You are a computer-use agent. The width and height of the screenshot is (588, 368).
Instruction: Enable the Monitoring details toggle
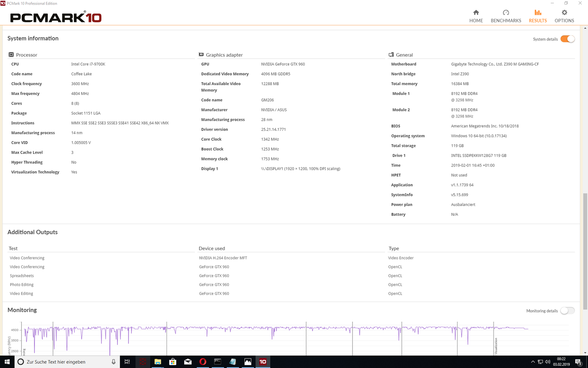568,310
